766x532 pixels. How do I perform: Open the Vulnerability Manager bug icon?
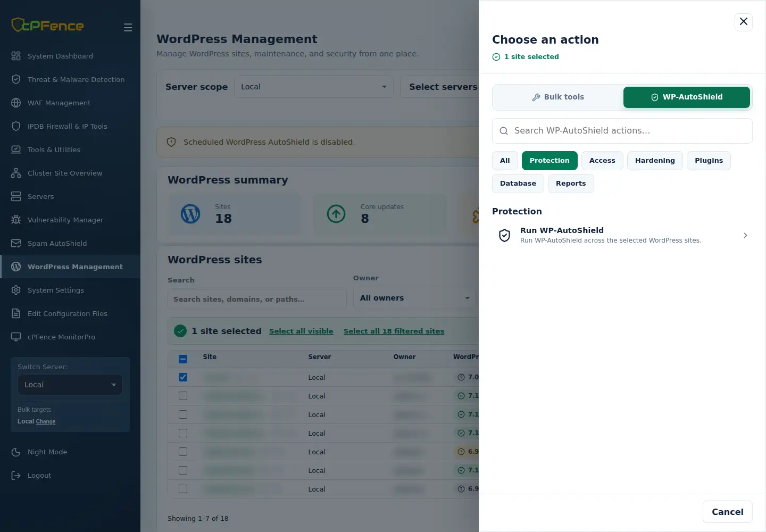click(16, 220)
